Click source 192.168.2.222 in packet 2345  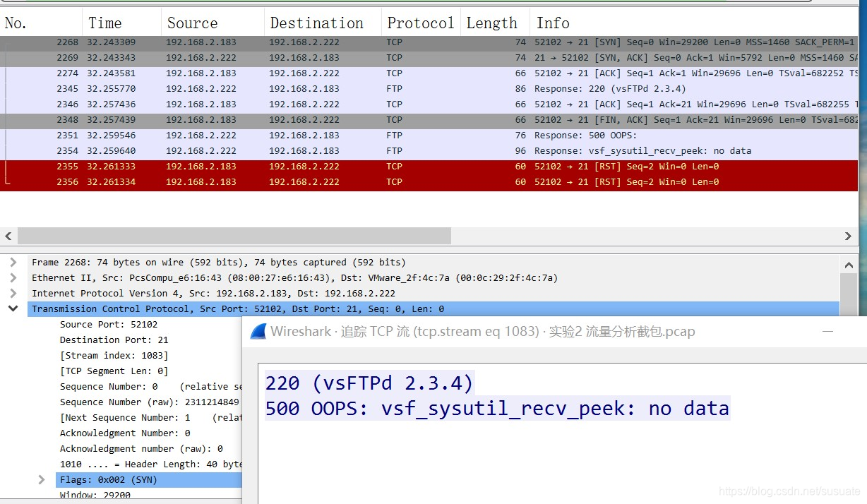click(x=201, y=89)
